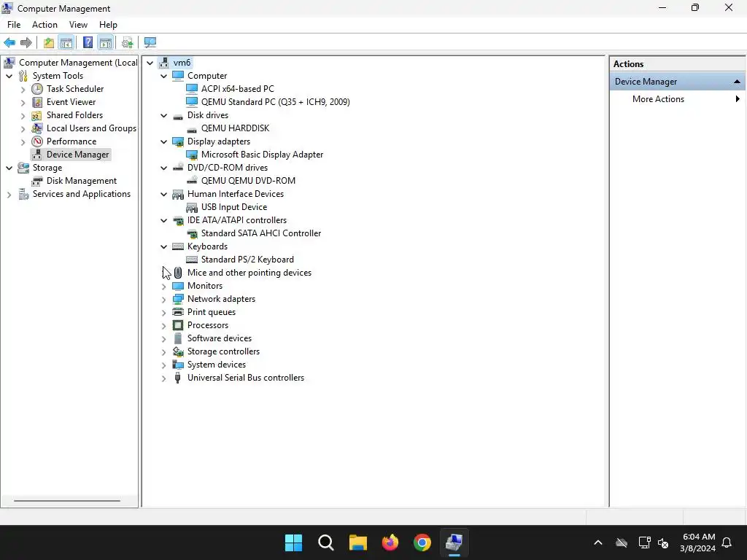Click the Windows Start button
Viewport: 747px width, 560px height.
tap(293, 542)
